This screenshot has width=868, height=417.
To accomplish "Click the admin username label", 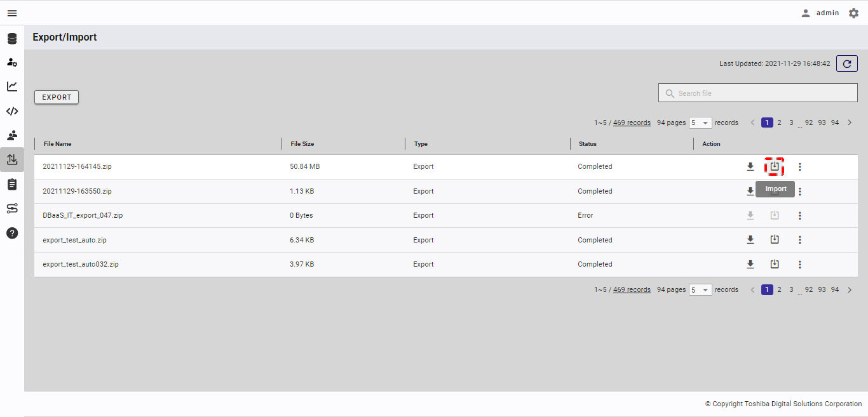I will (x=828, y=13).
